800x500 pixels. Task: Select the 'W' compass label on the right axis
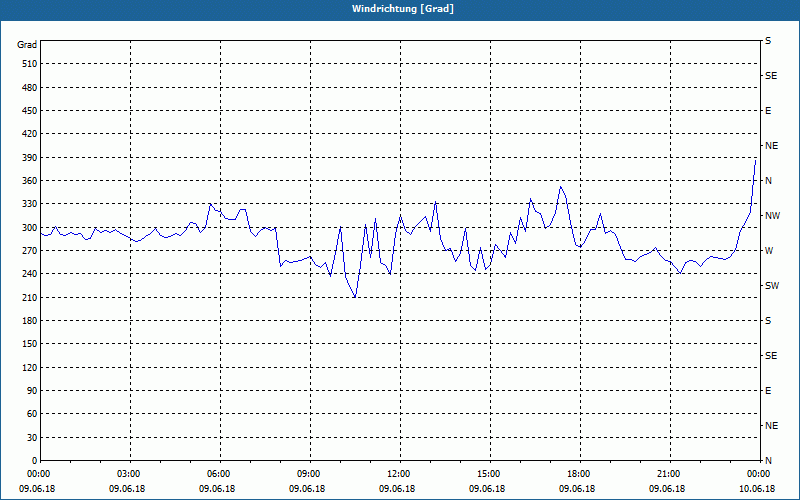pos(769,251)
